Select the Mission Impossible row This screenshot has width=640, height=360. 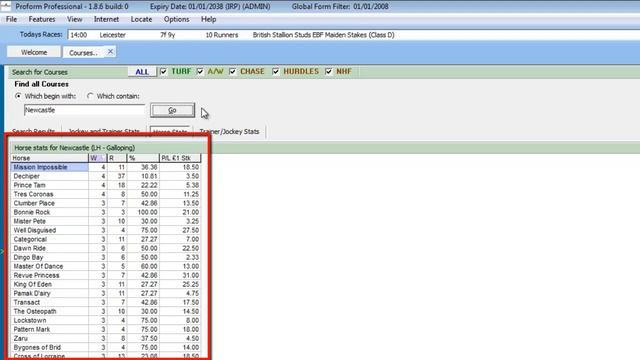tap(106, 167)
